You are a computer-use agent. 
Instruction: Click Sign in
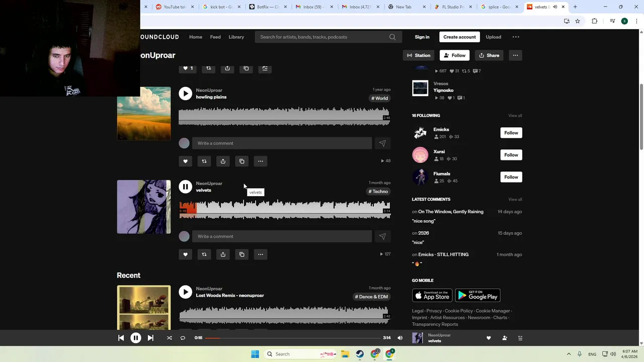pos(422,37)
